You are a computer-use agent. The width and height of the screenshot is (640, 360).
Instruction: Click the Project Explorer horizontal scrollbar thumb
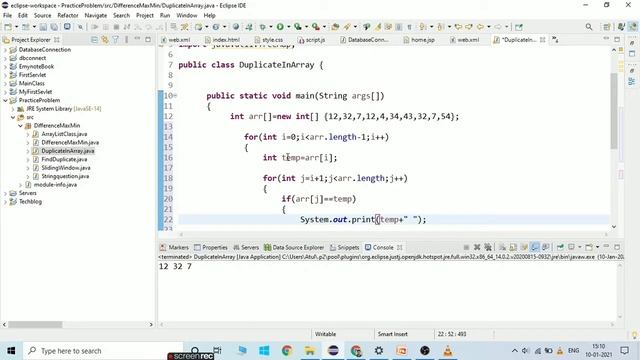click(x=36, y=324)
